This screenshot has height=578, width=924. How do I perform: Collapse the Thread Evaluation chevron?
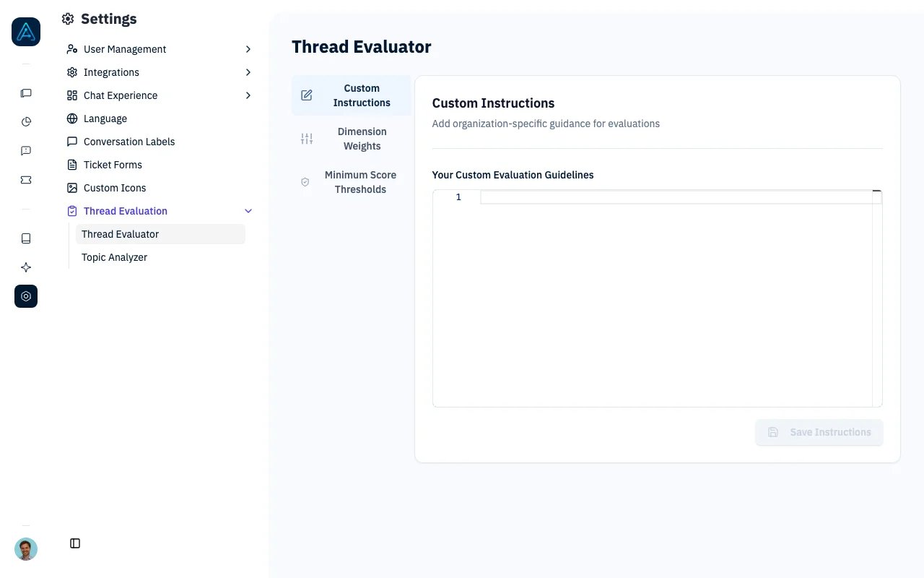(x=248, y=211)
